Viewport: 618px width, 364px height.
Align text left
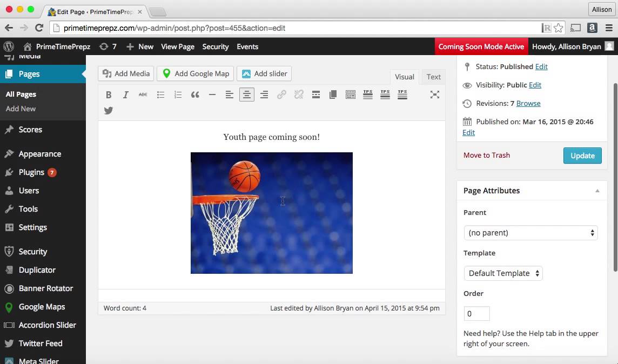point(230,95)
